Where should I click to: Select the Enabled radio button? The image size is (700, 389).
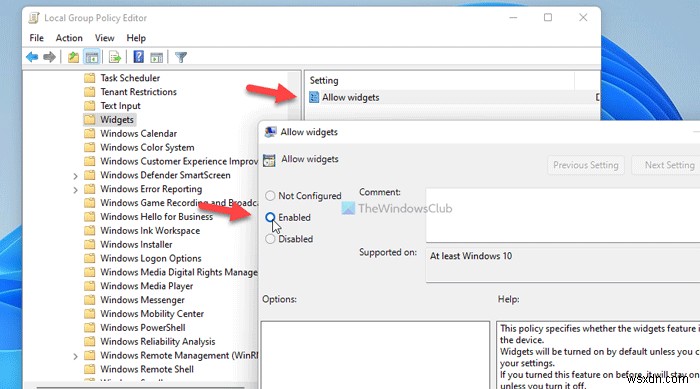pyautogui.click(x=270, y=218)
